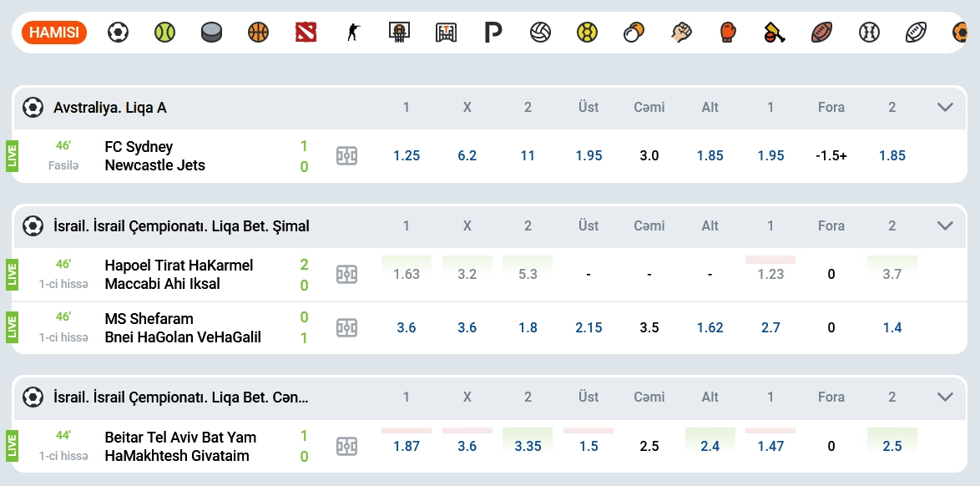This screenshot has width=980, height=486.
Task: Pick the volleyball sport filter
Action: tap(540, 33)
